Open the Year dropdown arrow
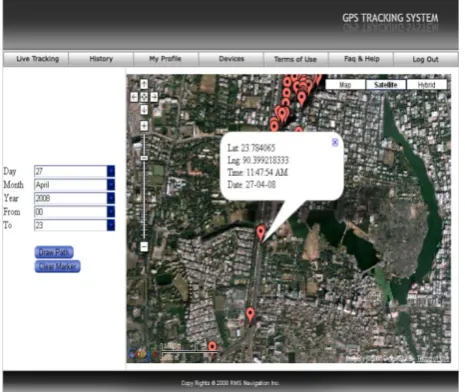Image resolution: width=465 pixels, height=392 pixels. (111, 198)
